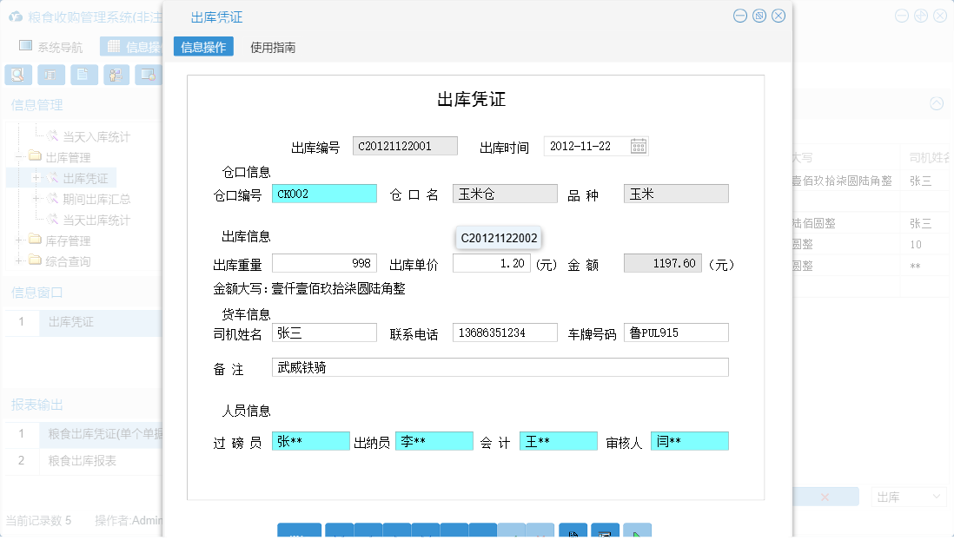Open the calendar picker beside 出库时间
This screenshot has height=560, width=954.
tap(639, 145)
